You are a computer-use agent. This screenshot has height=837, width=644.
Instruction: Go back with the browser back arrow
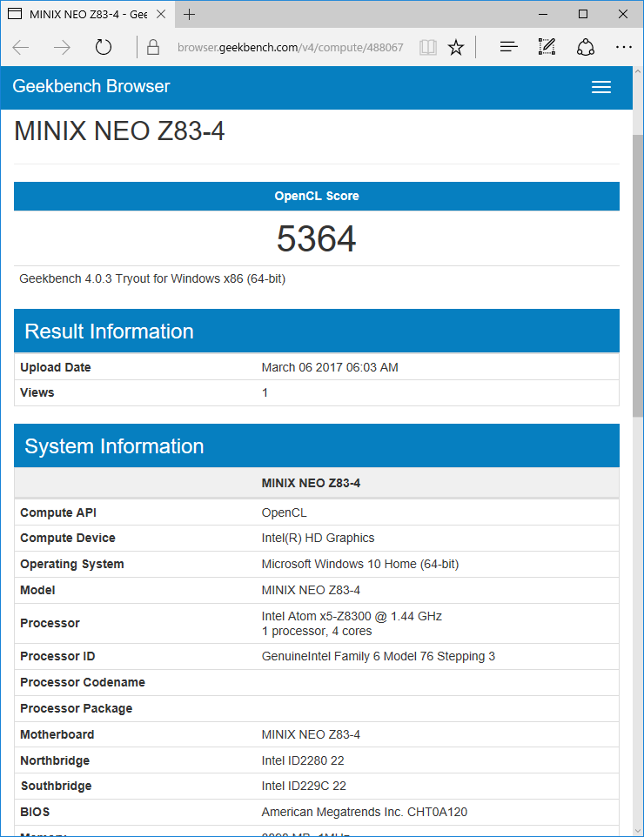click(x=20, y=48)
